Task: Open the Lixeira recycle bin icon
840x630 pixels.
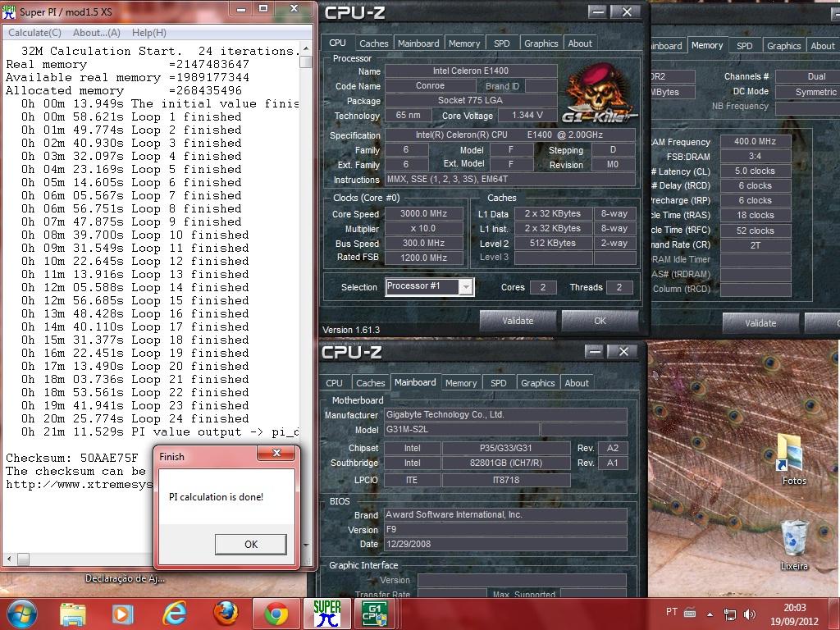Action: (x=794, y=545)
